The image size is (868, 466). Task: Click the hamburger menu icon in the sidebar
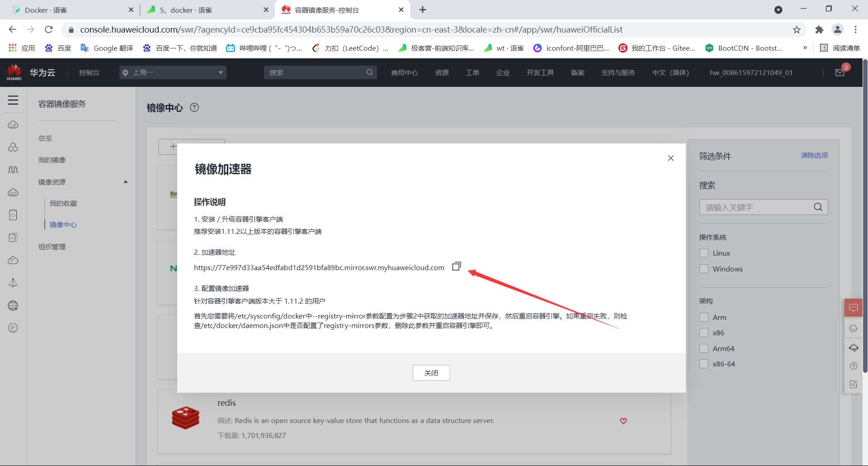click(x=13, y=100)
